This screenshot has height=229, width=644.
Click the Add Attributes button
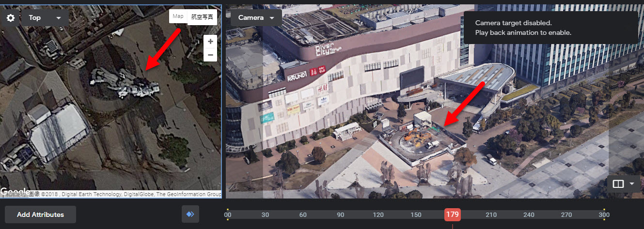pyautogui.click(x=40, y=214)
